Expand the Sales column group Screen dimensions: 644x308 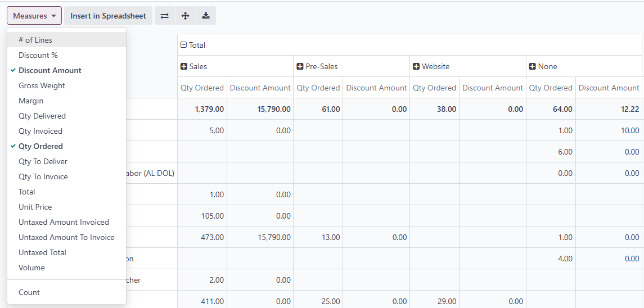193,66
